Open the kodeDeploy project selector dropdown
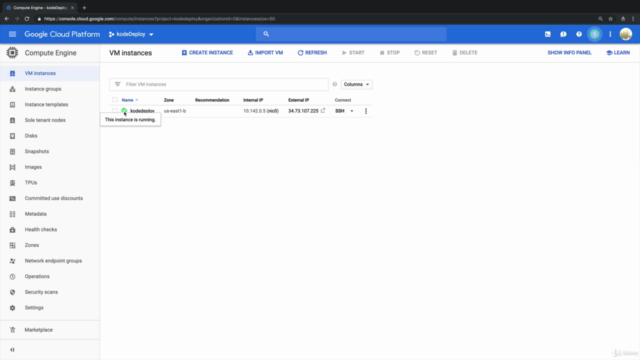 pyautogui.click(x=131, y=34)
